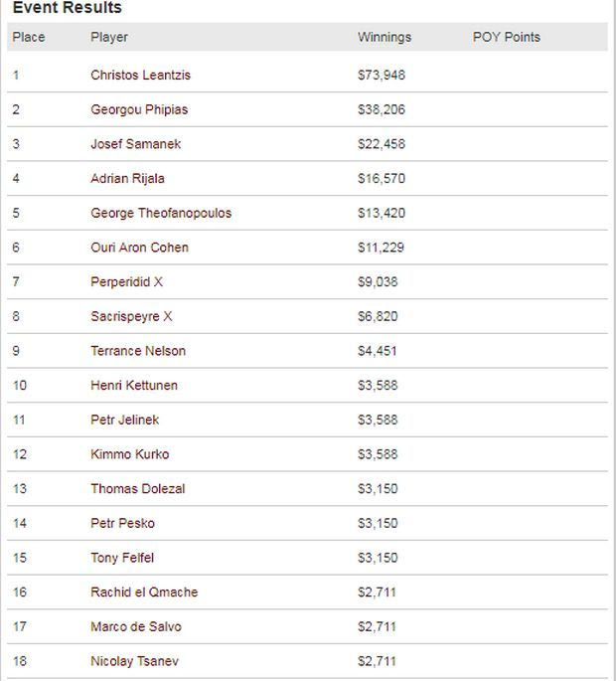Select Petr Jelinek from results
Screen dimensions: 616x681
tap(125, 420)
